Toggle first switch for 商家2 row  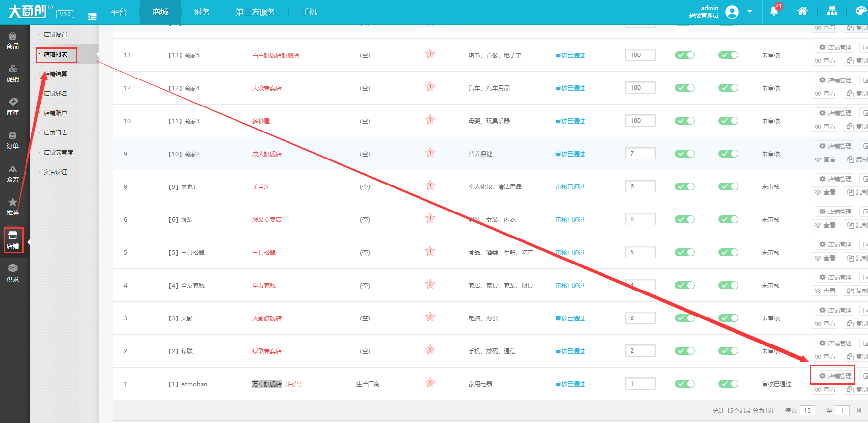(x=684, y=154)
